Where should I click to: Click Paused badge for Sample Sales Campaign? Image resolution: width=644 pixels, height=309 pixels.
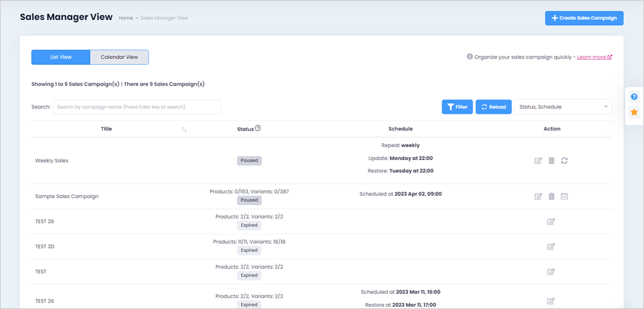[249, 200]
